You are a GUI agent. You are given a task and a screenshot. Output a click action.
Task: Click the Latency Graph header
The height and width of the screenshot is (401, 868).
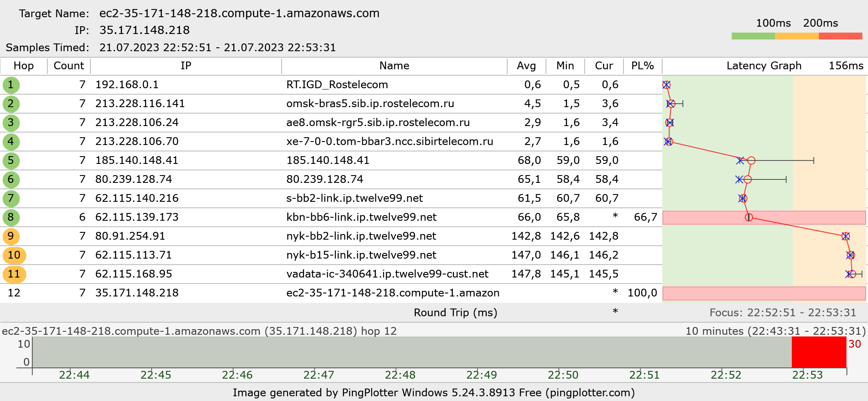click(764, 66)
